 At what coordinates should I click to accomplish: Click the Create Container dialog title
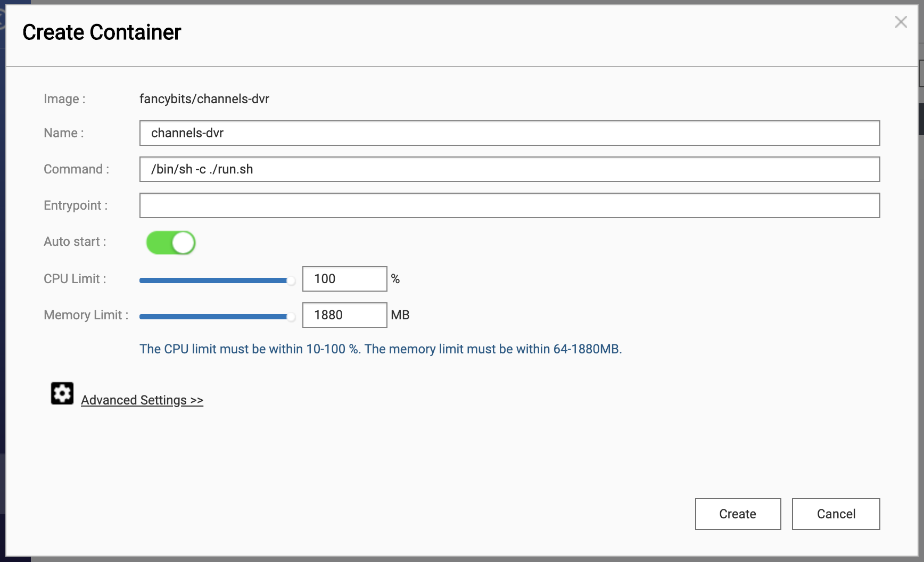coord(102,32)
